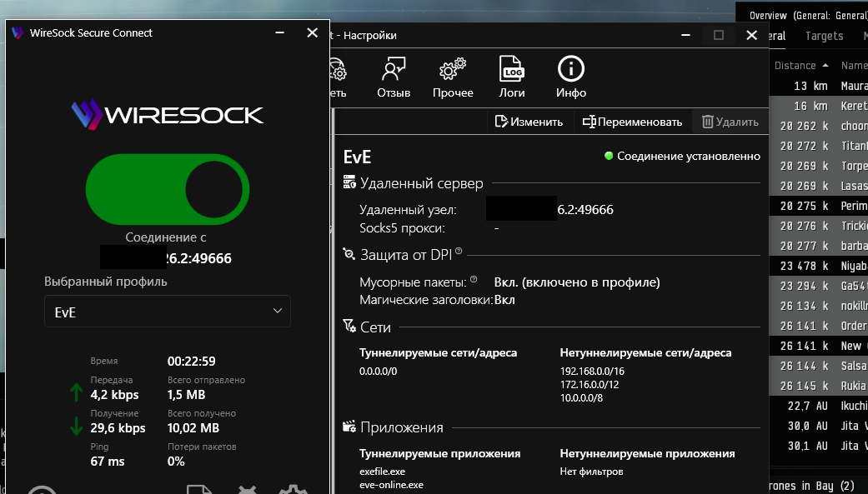Viewport: 868px width, 494px height.
Task: Select the Overview row at 16 km
Action: [x=819, y=106]
